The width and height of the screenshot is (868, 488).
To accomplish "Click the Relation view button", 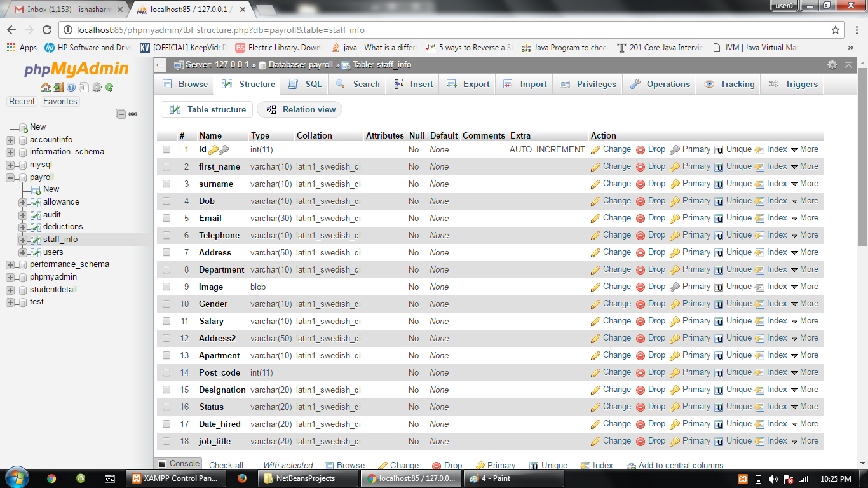I will [300, 109].
